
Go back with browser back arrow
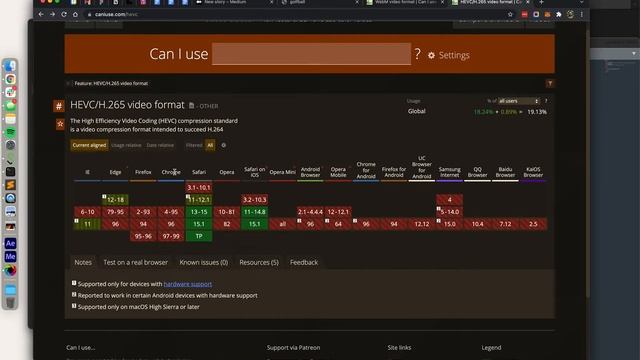pos(41,14)
